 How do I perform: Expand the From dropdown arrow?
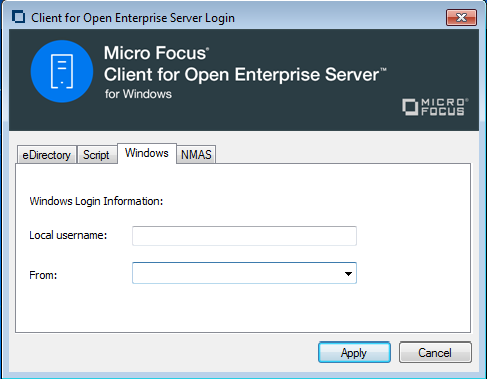click(x=348, y=274)
